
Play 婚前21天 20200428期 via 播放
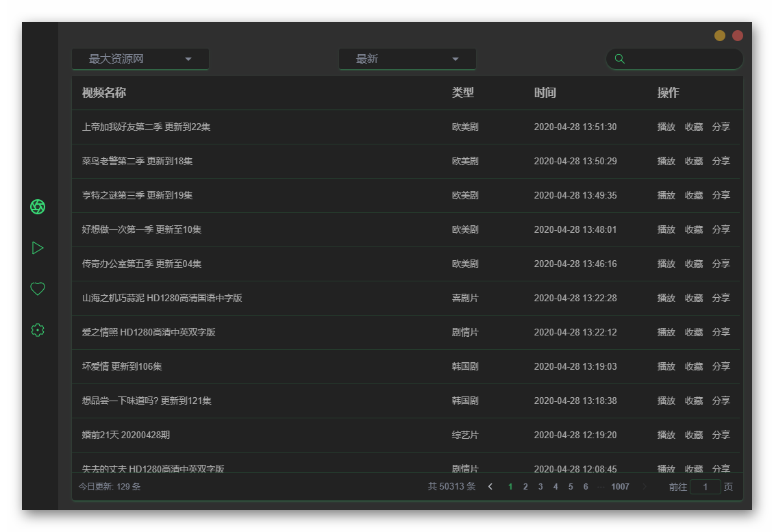[x=666, y=435]
